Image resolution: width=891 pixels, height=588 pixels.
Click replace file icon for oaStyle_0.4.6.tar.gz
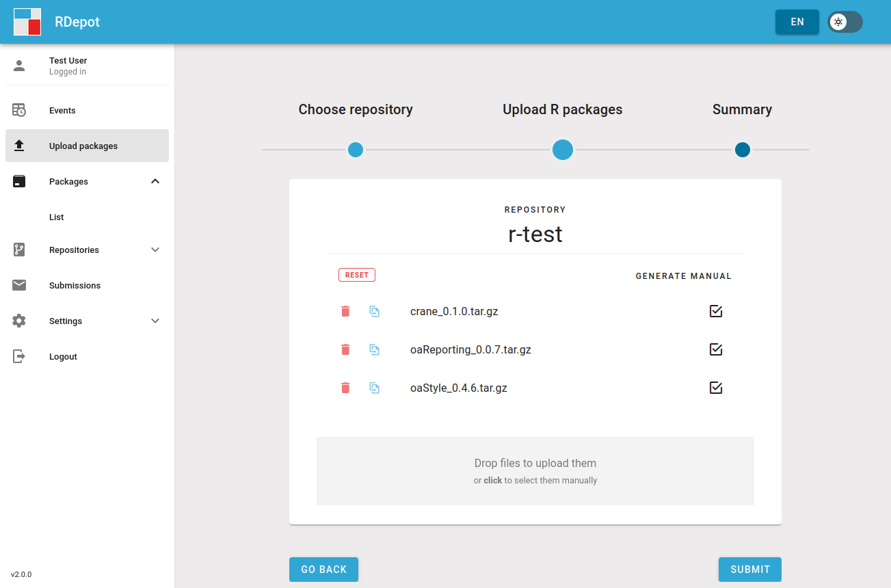coord(375,388)
